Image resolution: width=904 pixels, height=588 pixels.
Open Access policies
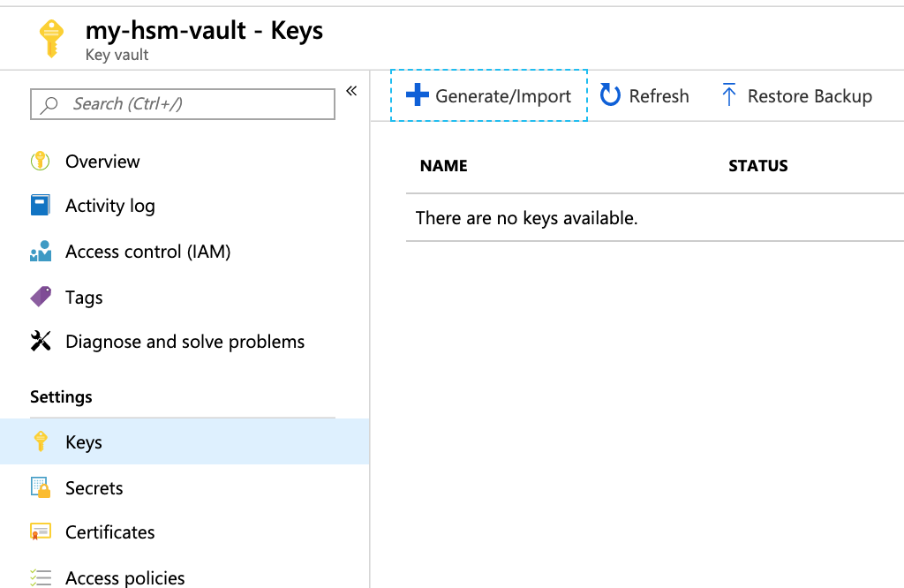125,577
